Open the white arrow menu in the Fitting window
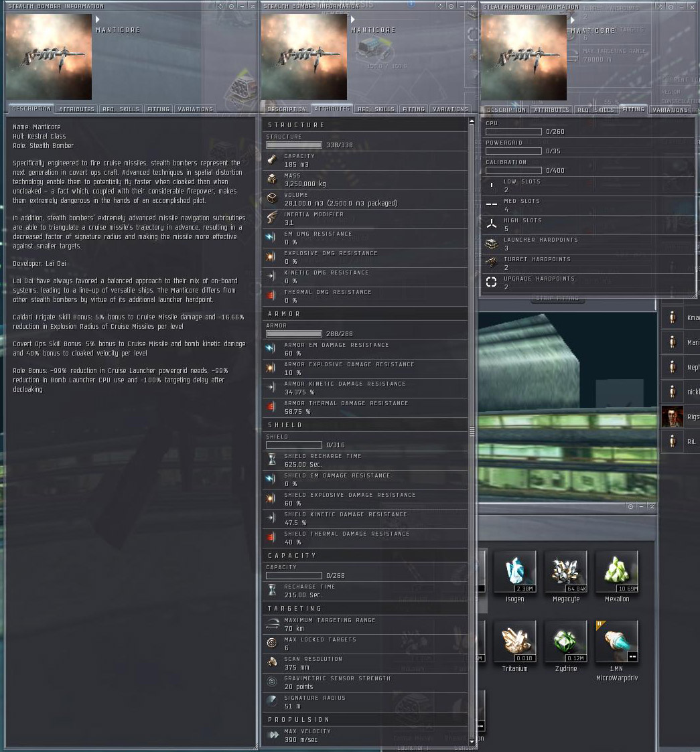This screenshot has width=700, height=752. click(x=572, y=20)
